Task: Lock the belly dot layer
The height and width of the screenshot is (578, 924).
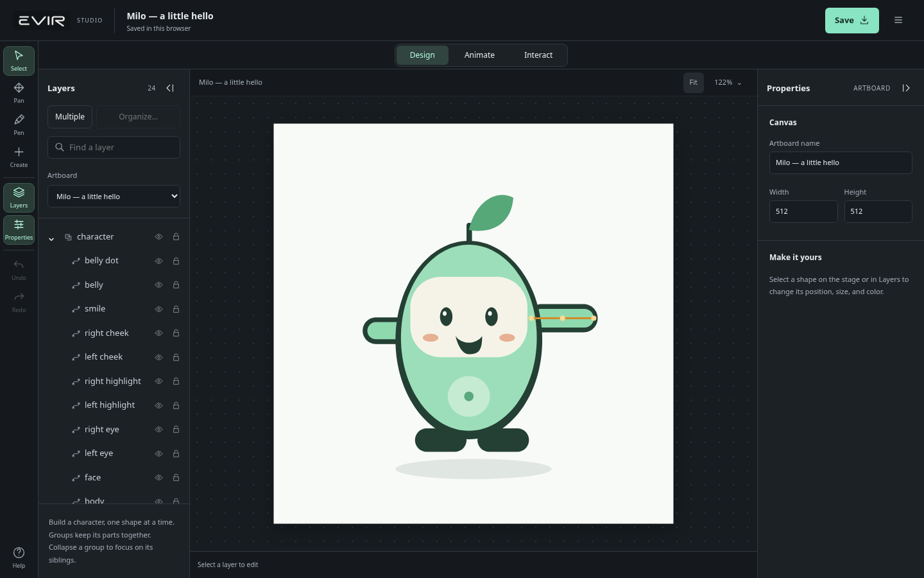Action: pyautogui.click(x=176, y=261)
